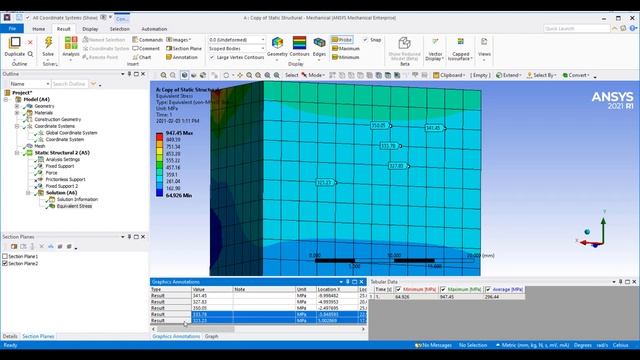The image size is (640, 360).
Task: Enable Section Plane1 checkbox
Action: 5,256
